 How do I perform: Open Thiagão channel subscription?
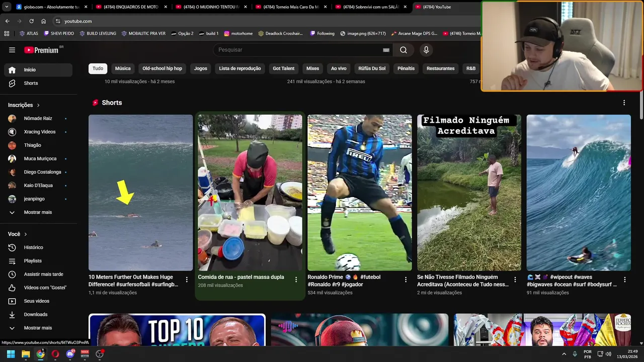point(38,145)
